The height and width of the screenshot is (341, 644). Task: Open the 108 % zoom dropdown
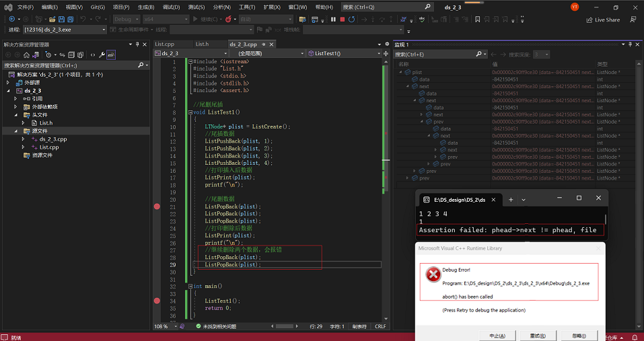(x=166, y=326)
